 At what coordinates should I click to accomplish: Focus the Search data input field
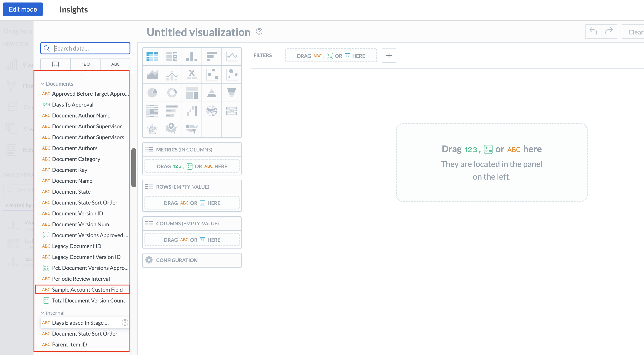pyautogui.click(x=85, y=48)
